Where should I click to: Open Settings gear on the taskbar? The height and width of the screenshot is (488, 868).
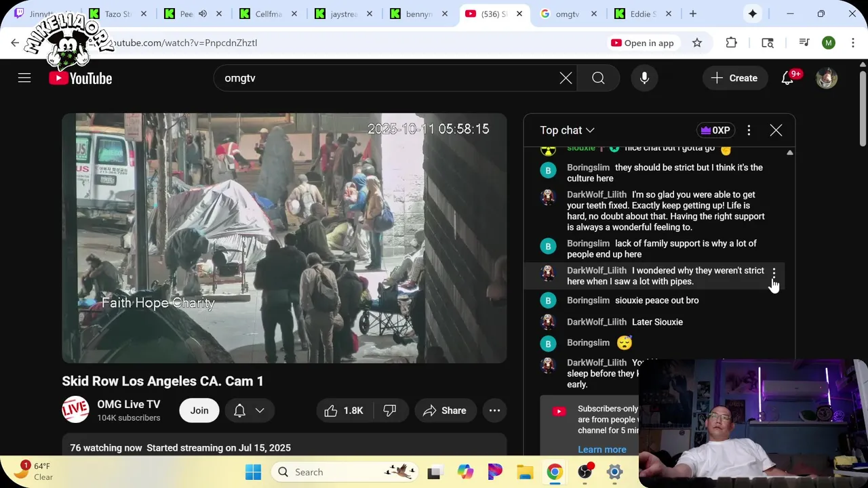pos(614,472)
